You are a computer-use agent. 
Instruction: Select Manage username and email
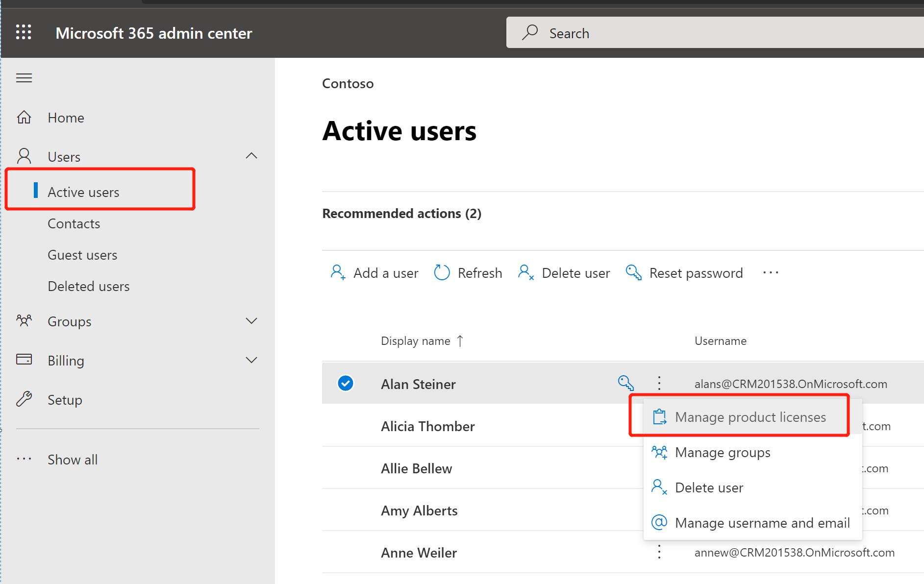752,523
